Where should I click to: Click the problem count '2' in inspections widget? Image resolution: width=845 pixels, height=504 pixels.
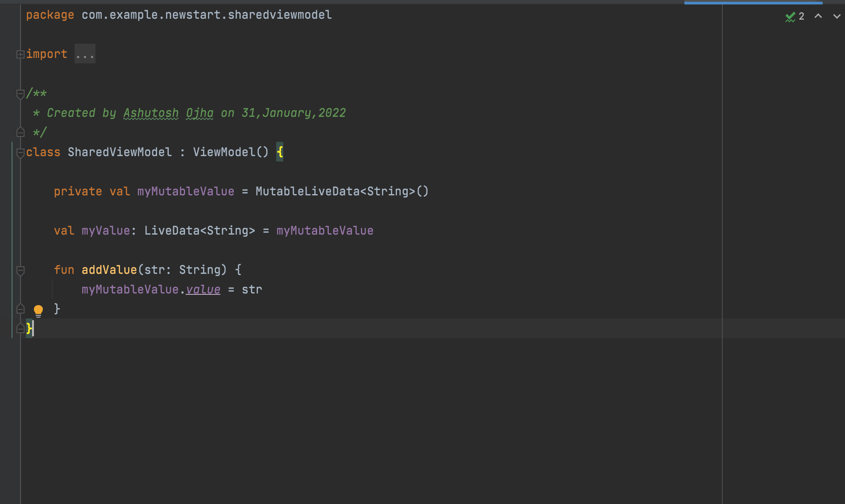point(802,17)
